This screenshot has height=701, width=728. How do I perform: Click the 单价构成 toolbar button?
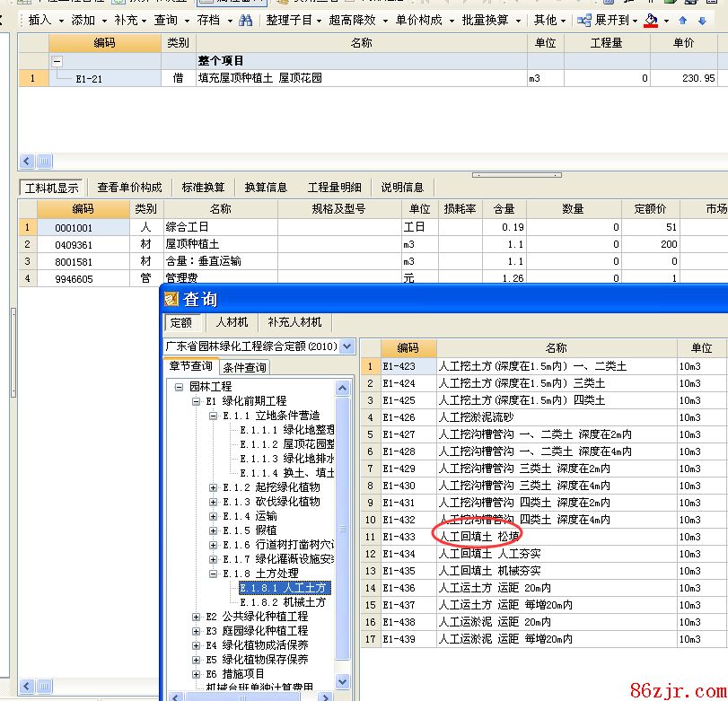418,20
